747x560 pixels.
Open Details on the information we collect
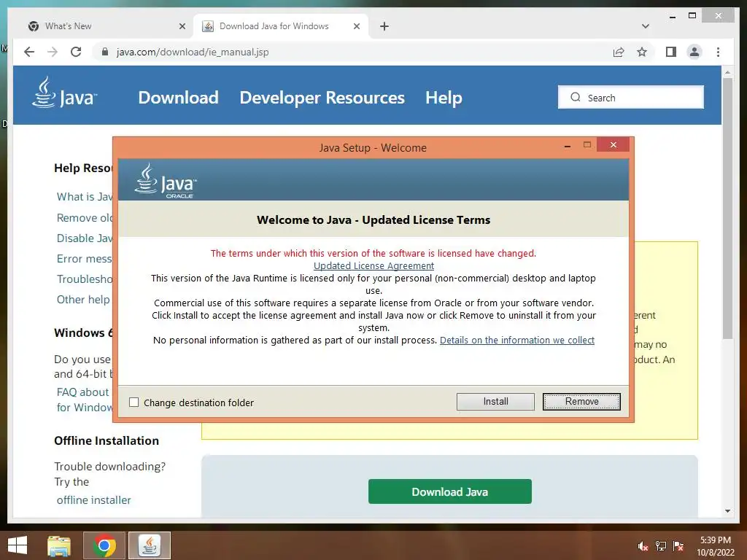[517, 340]
